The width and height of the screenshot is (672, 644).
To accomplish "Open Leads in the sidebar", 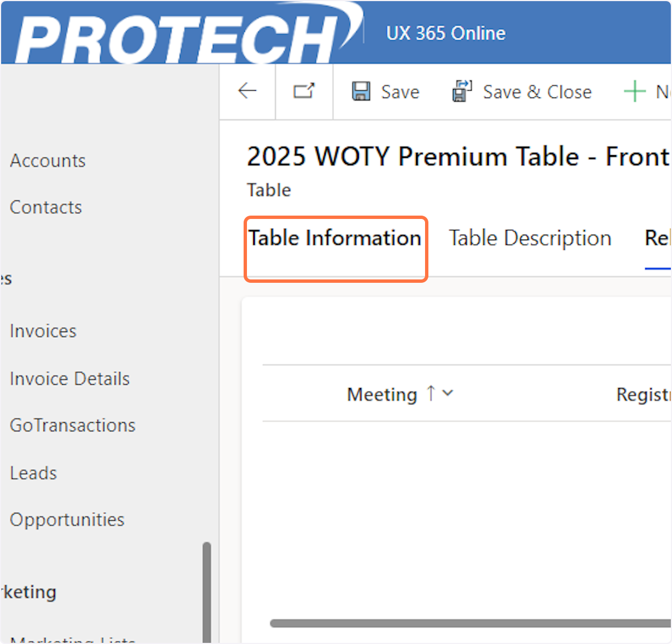I will pyautogui.click(x=34, y=473).
